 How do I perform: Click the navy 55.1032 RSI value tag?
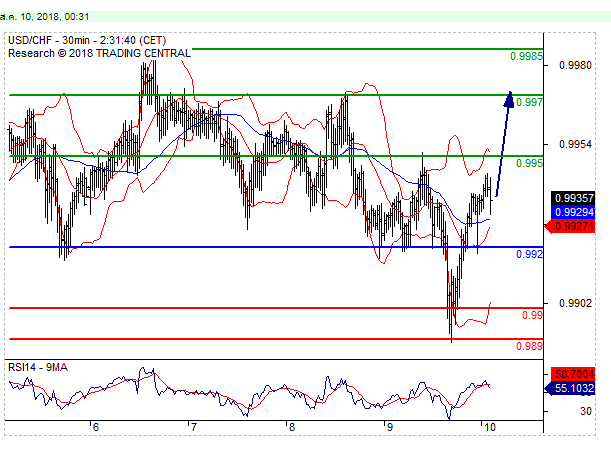tap(570, 388)
